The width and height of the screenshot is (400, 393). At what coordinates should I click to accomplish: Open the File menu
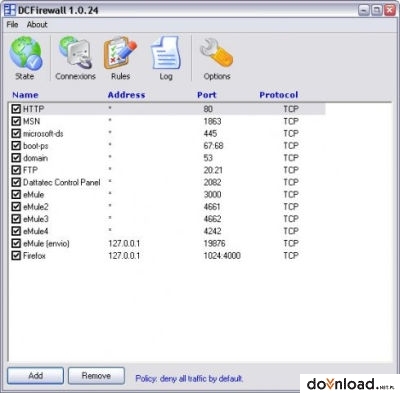pos(12,25)
